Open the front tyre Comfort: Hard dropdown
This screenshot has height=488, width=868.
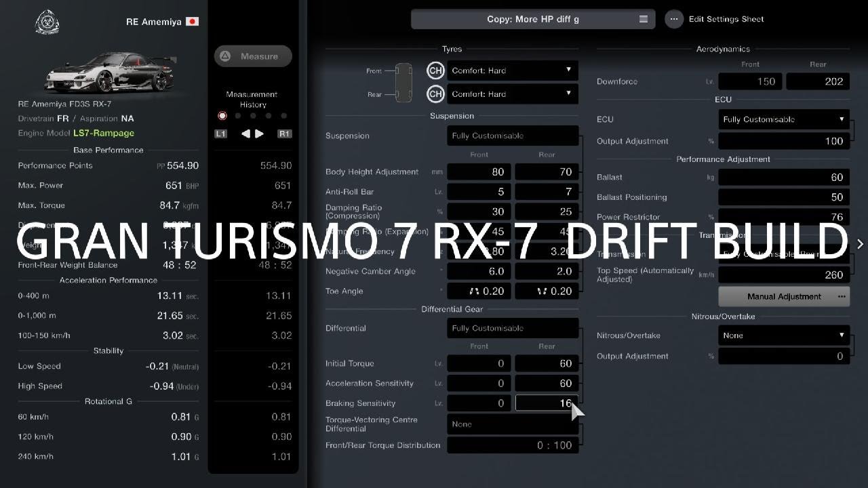pos(513,70)
